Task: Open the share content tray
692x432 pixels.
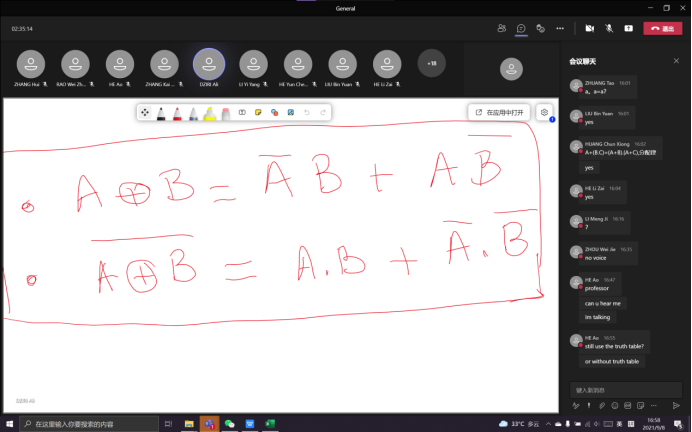Action: click(628, 28)
